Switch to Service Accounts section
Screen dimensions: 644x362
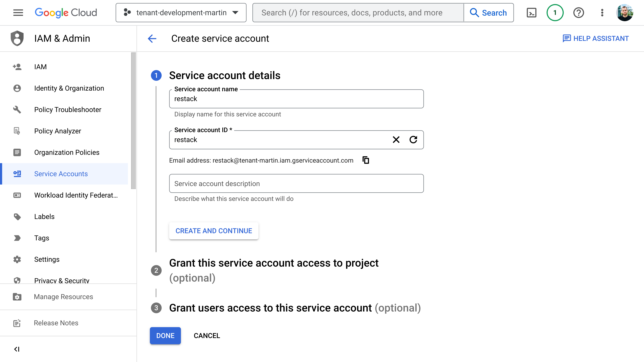pos(61,174)
